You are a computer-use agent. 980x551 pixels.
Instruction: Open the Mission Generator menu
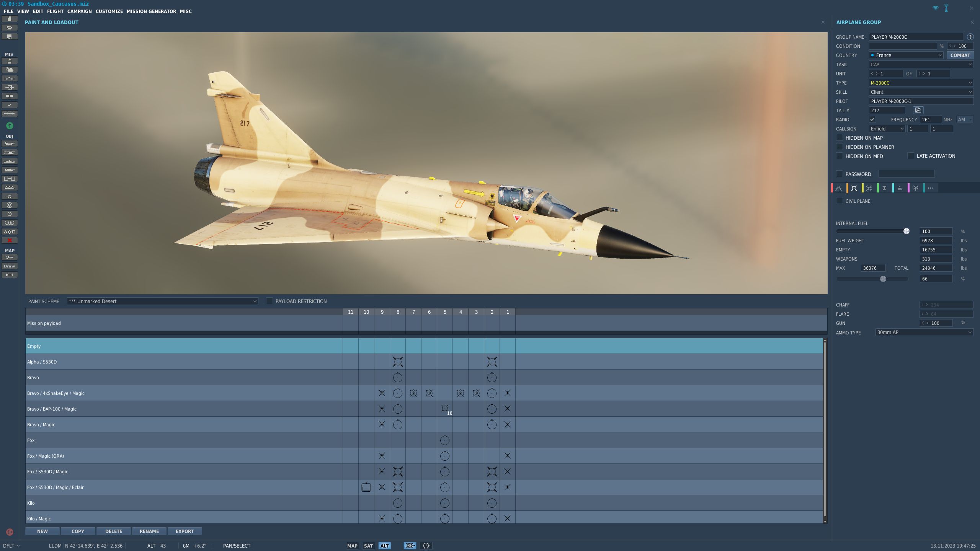(x=151, y=11)
